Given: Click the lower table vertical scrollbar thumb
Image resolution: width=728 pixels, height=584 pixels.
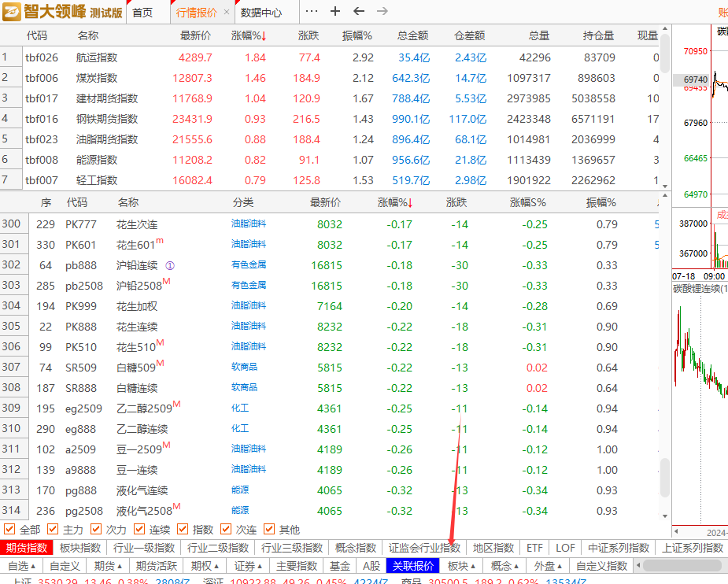Looking at the screenshot, I should [665, 479].
